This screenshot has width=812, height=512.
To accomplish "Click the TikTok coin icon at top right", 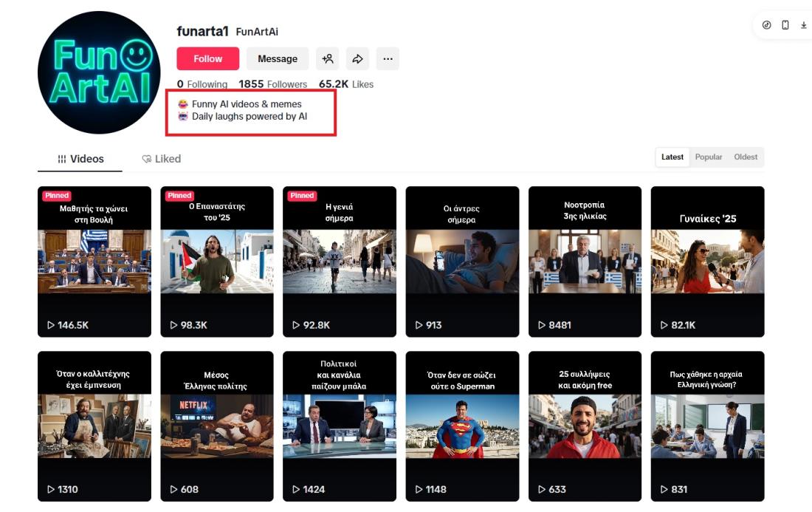I will tap(766, 25).
